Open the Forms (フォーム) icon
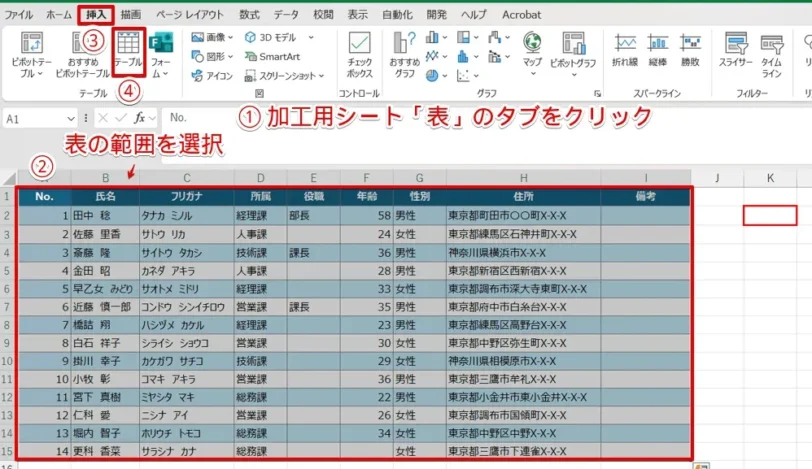This screenshot has height=469, width=812. coord(161,43)
